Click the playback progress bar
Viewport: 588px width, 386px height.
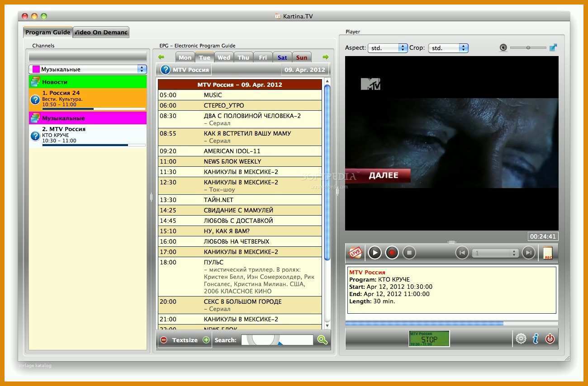pos(451,323)
